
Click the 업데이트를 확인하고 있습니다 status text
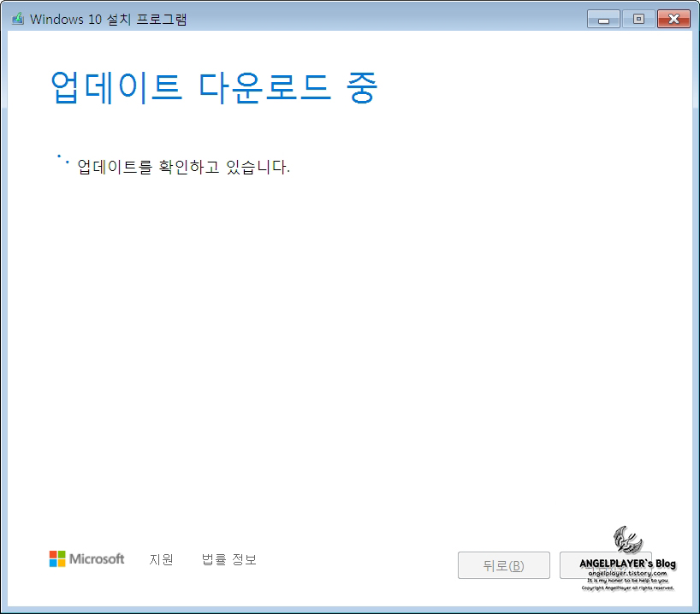pos(183,167)
